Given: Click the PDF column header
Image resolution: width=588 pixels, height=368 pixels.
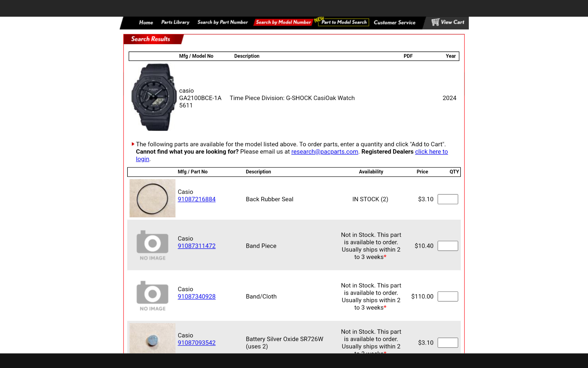Looking at the screenshot, I should (x=408, y=56).
